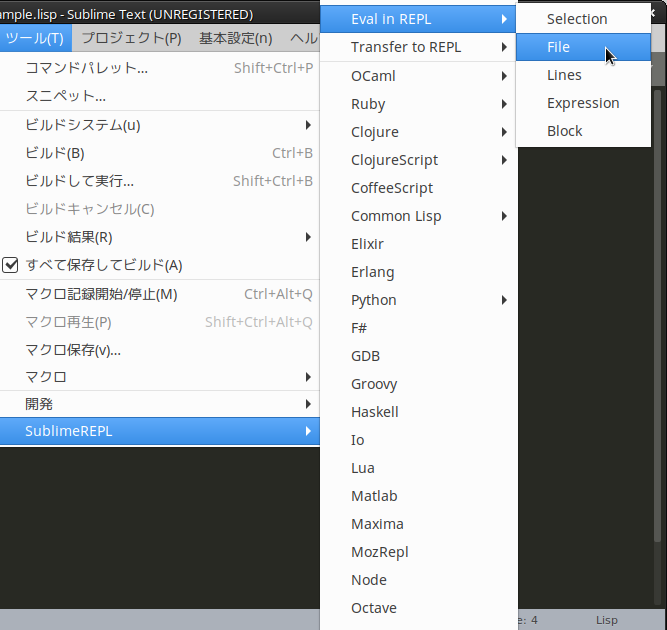Expand the Python REPL submenu

click(419, 300)
